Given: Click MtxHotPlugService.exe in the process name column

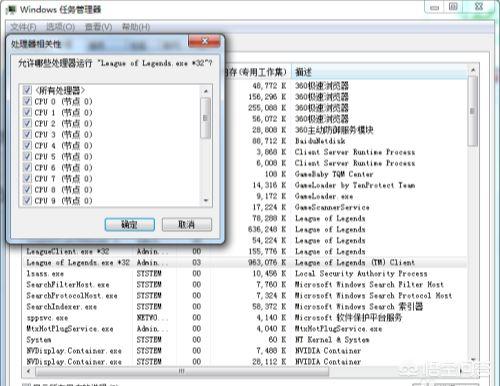Looking at the screenshot, I should point(70,329).
